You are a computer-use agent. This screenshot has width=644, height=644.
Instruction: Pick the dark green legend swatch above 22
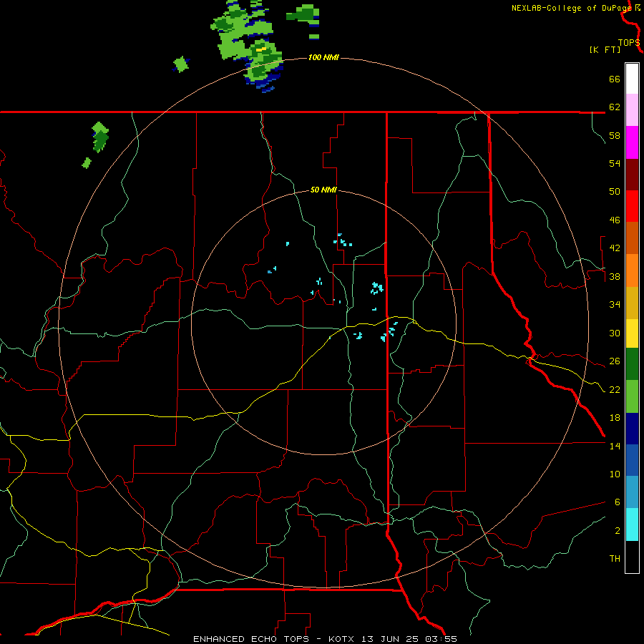pyautogui.click(x=632, y=364)
